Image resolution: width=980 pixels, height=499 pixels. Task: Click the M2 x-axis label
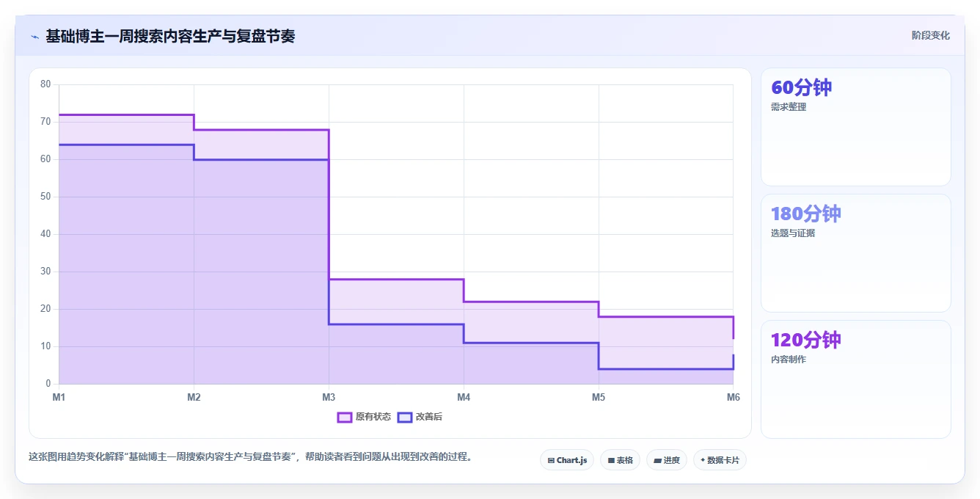pyautogui.click(x=194, y=397)
